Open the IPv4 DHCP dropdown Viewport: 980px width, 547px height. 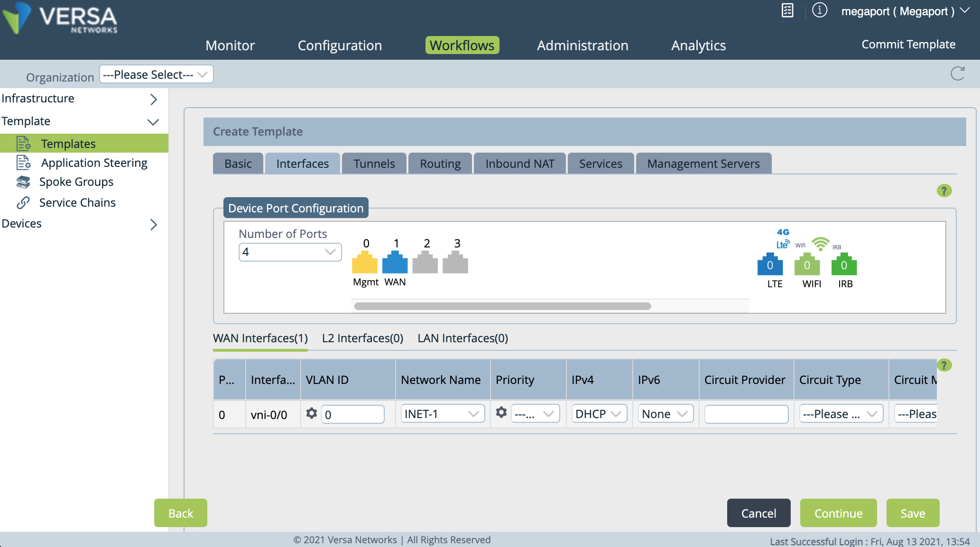click(x=599, y=413)
